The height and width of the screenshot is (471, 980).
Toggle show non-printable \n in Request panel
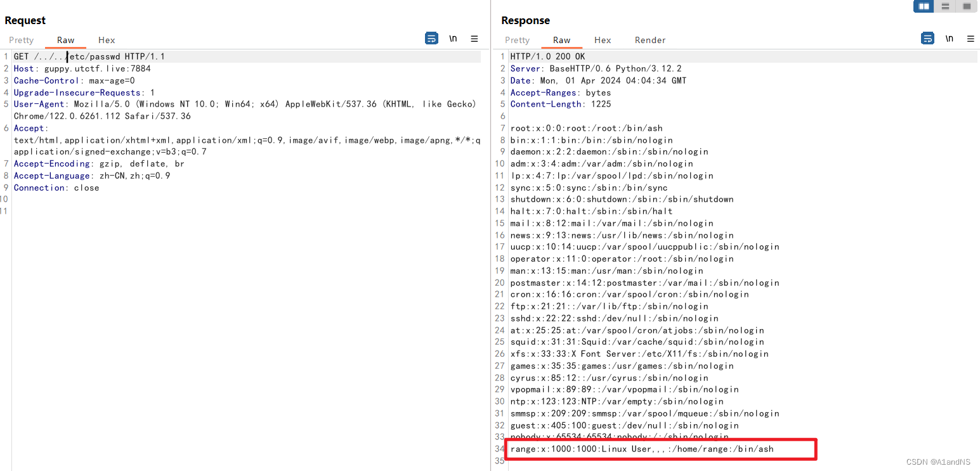[x=453, y=39]
